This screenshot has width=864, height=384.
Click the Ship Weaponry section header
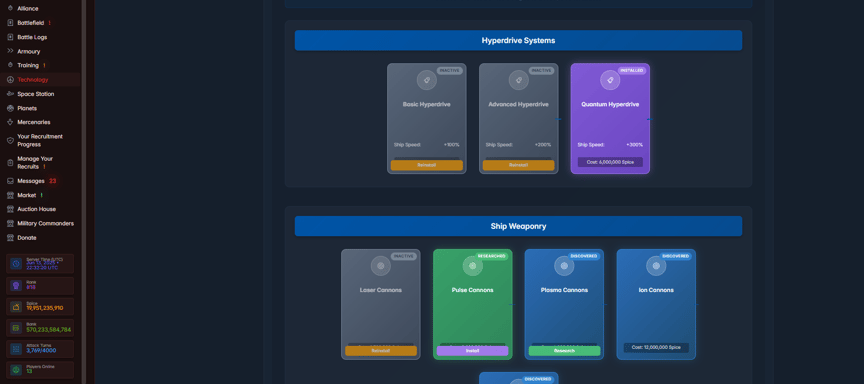click(x=519, y=226)
